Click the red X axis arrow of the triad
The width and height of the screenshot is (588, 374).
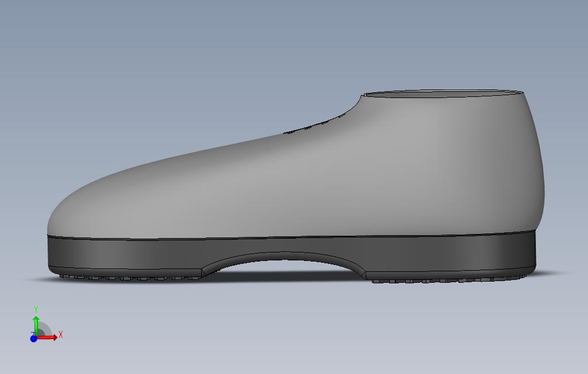tap(47, 337)
